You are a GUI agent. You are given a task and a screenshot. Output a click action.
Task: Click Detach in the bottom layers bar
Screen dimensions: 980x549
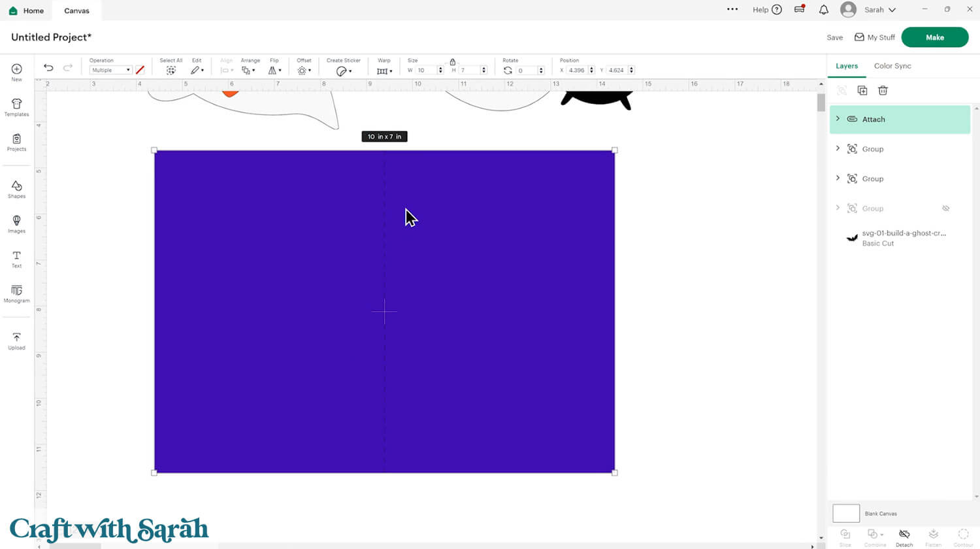pyautogui.click(x=904, y=537)
